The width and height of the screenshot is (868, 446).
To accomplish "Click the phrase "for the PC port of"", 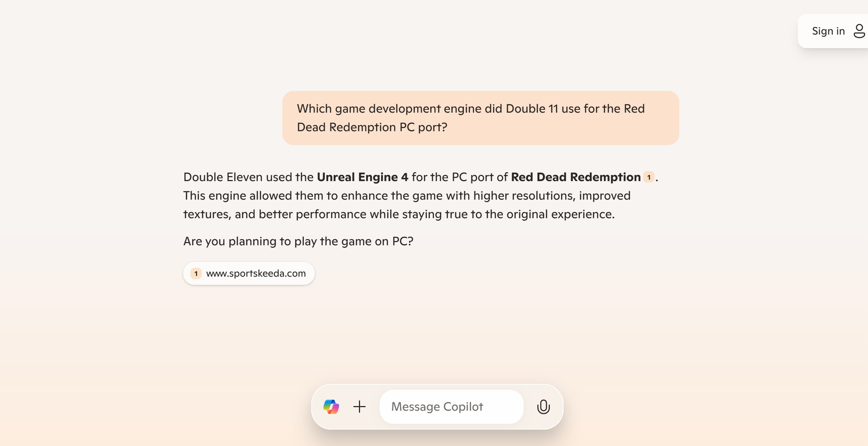I will click(x=459, y=177).
